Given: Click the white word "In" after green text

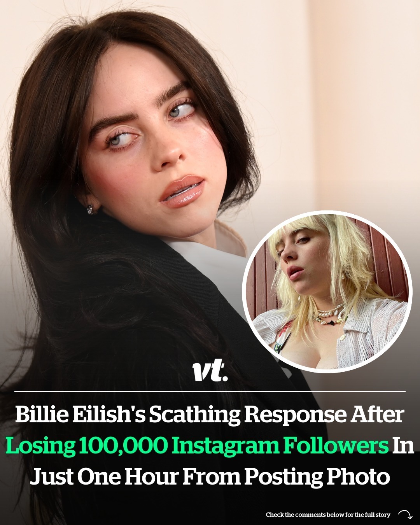Looking at the screenshot, I should tap(403, 446).
